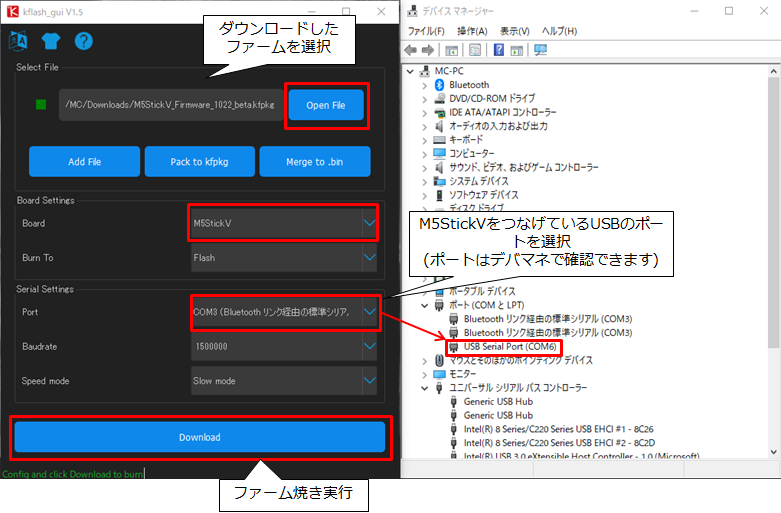Open the ファイル(F) menu in Device Manager
Screen dimensions: 781x513
426,31
